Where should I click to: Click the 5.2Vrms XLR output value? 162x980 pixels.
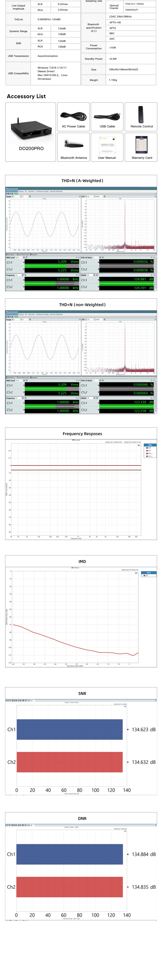[63, 4]
